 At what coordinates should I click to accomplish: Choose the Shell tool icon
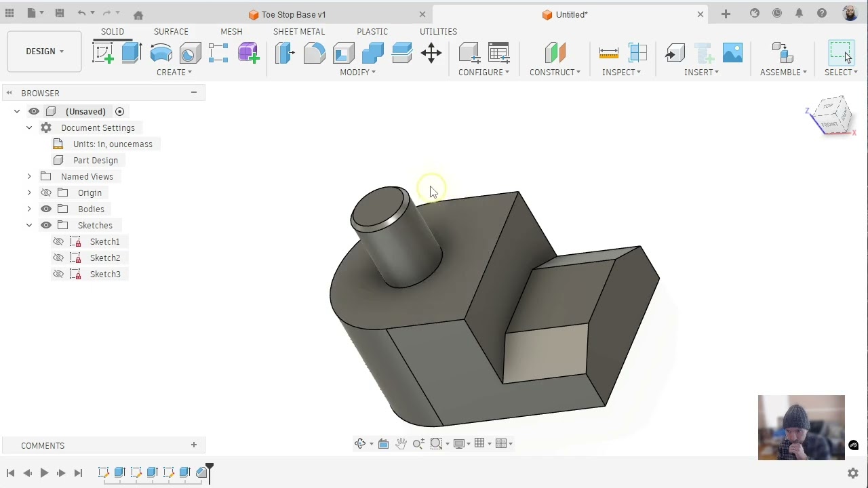click(x=343, y=53)
